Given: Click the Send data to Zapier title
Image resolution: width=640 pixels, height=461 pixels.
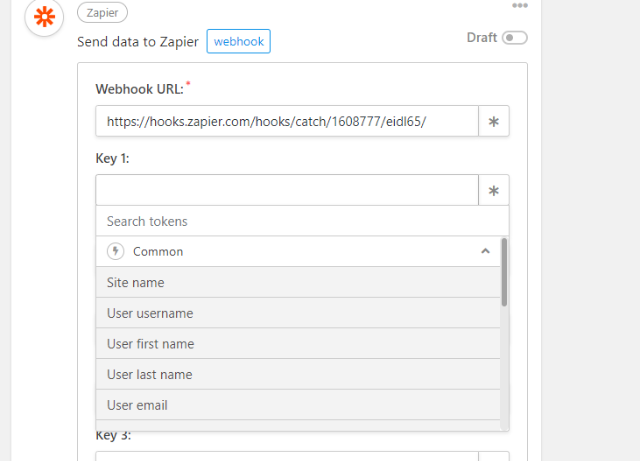Looking at the screenshot, I should coord(138,42).
